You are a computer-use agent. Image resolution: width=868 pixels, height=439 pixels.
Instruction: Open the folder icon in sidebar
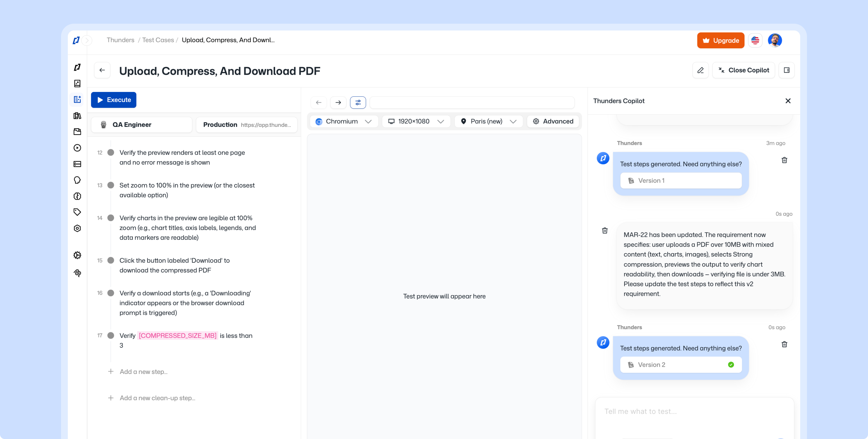pyautogui.click(x=77, y=132)
